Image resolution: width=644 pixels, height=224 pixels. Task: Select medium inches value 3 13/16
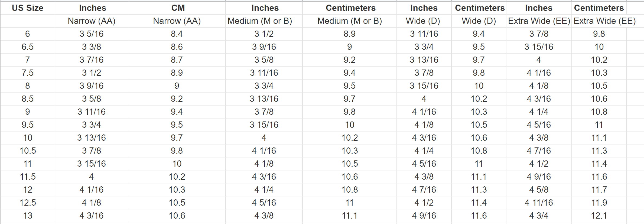pos(264,99)
